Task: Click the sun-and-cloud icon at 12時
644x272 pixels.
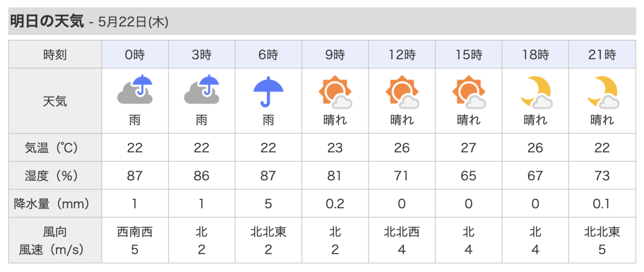Action: point(401,92)
